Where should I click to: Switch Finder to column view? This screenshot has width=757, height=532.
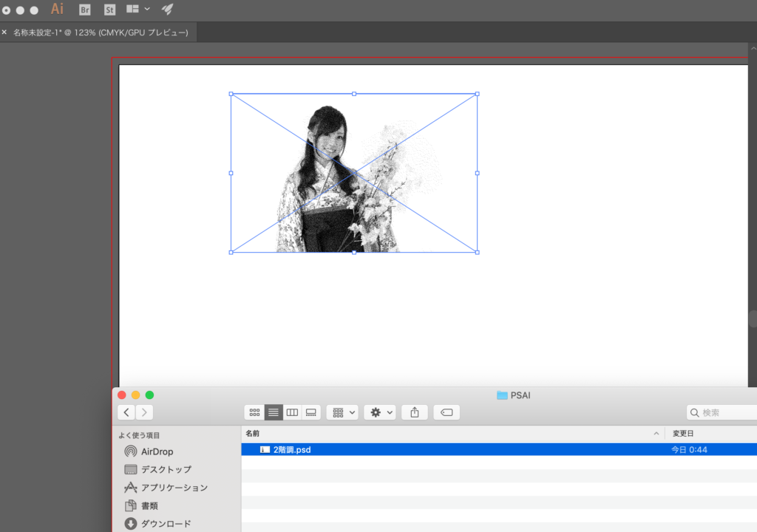(292, 412)
